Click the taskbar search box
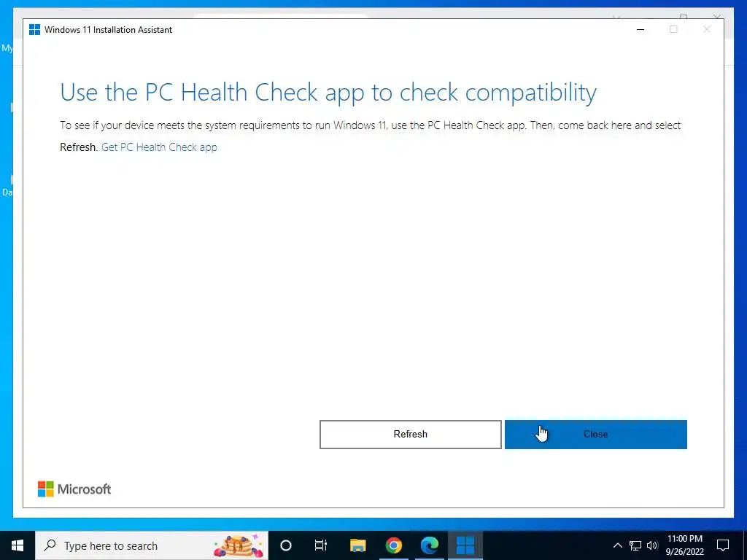The image size is (747, 560). click(x=152, y=545)
